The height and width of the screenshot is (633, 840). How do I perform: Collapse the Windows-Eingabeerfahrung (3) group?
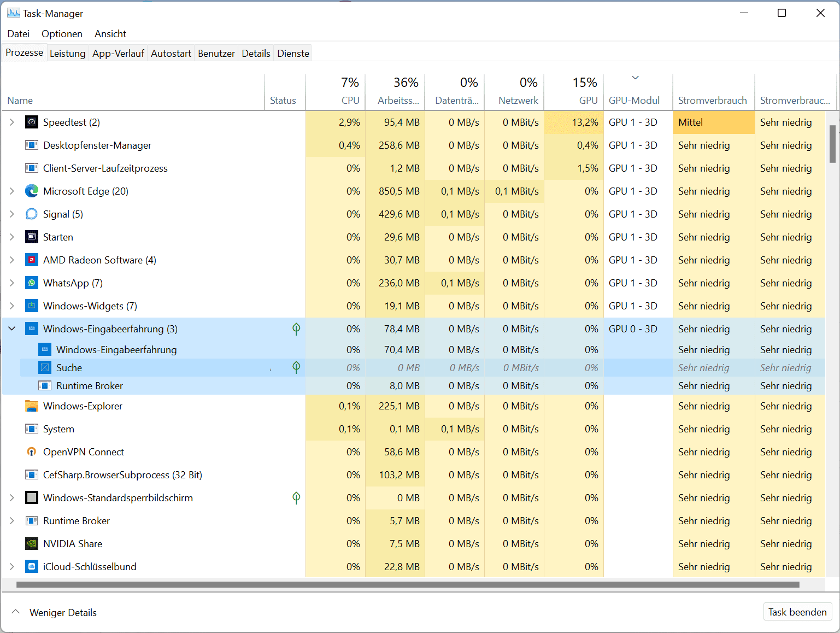click(12, 329)
